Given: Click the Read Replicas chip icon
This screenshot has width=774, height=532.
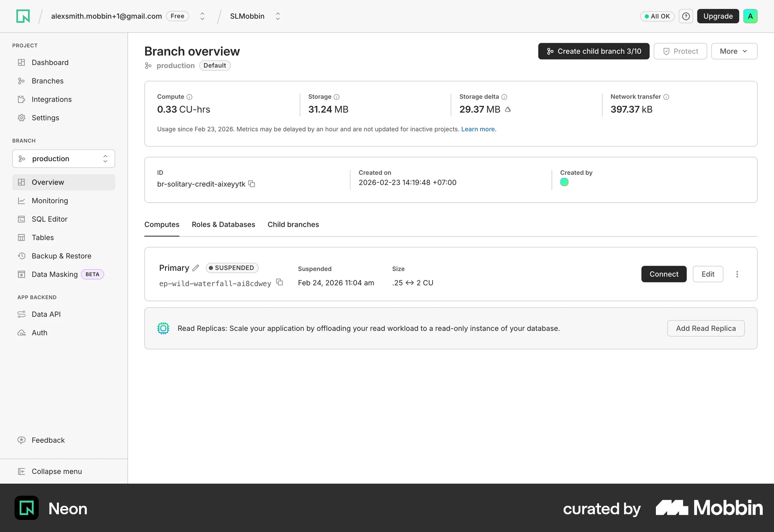Looking at the screenshot, I should tap(163, 328).
